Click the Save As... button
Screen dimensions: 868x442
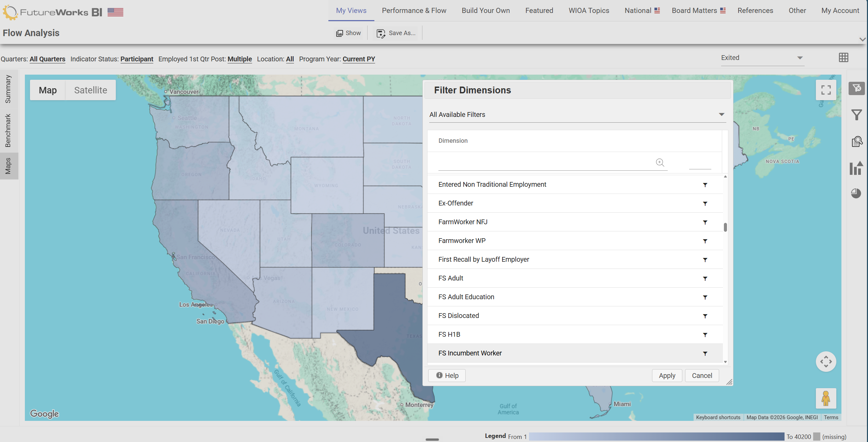396,33
